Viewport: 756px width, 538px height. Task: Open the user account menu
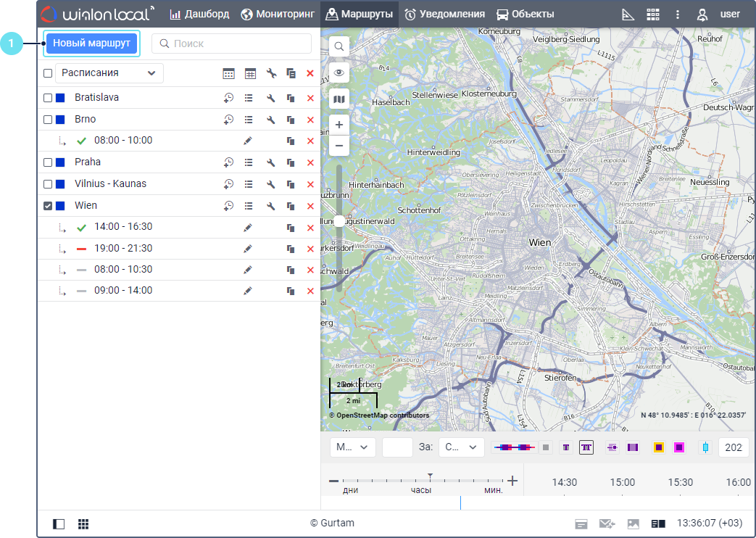(x=718, y=15)
